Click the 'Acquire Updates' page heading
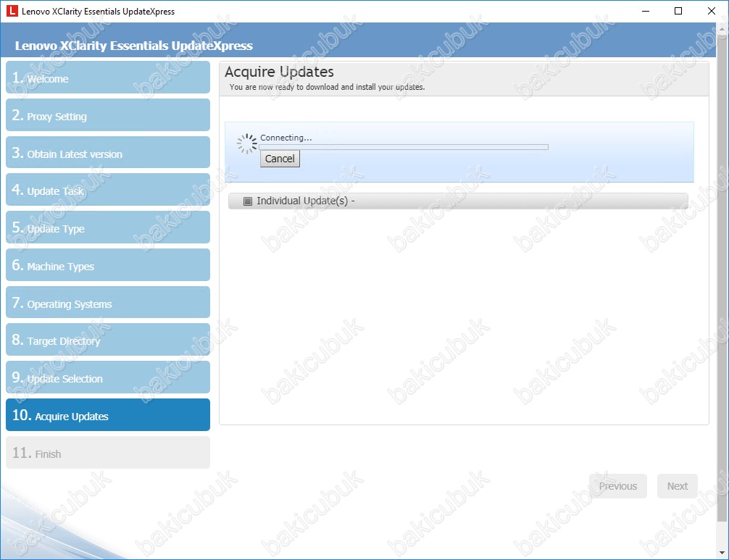Screen dimensions: 729x560 (280, 72)
